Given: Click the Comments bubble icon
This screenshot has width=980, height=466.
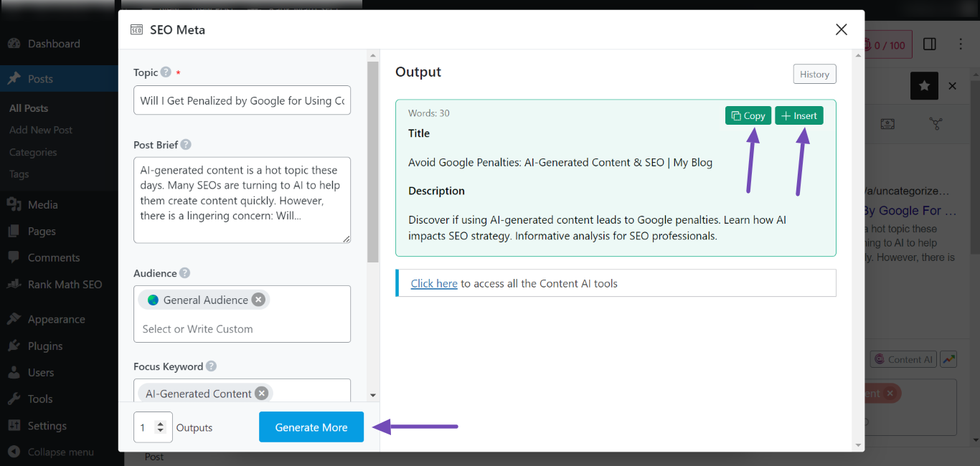Looking at the screenshot, I should tap(14, 257).
